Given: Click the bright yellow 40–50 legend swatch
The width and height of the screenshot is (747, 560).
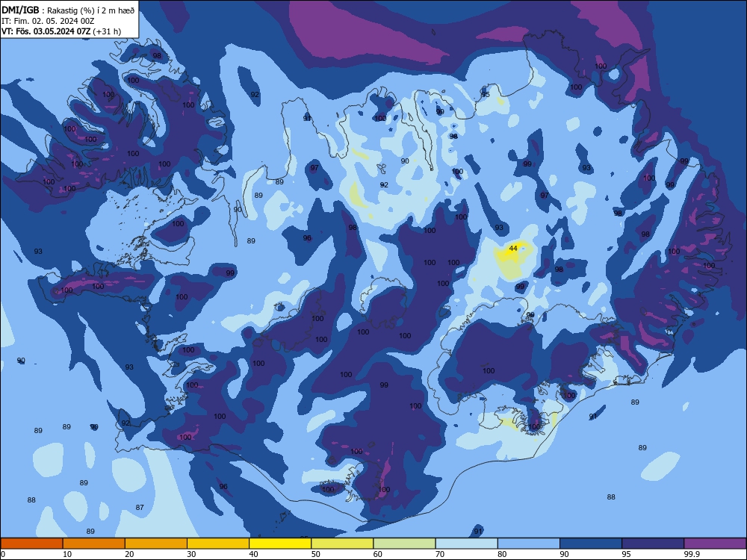Looking at the screenshot, I should click(280, 544).
